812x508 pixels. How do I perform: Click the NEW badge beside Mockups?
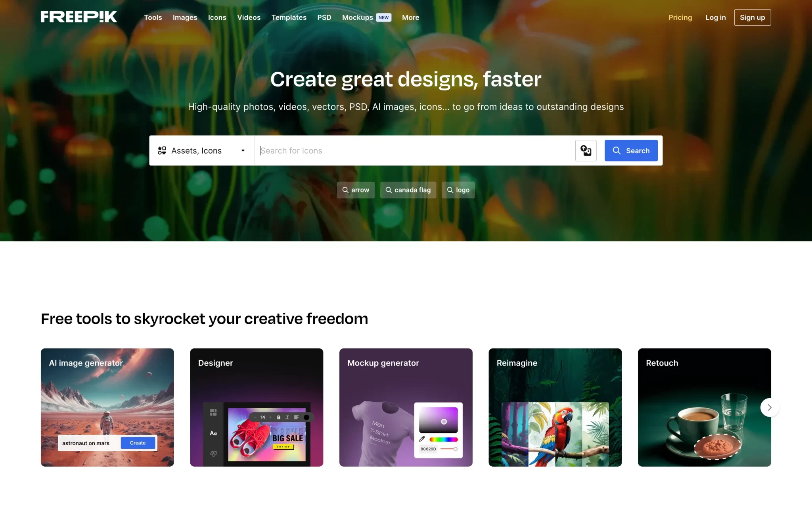[x=383, y=17]
